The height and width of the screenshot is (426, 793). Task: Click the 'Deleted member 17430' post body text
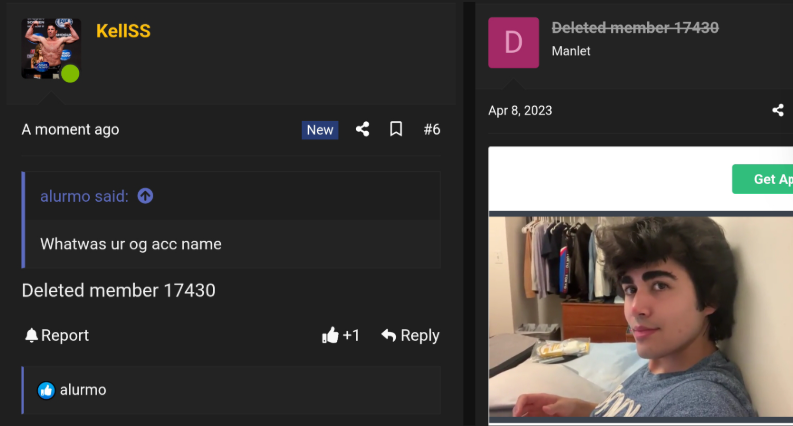pyautogui.click(x=118, y=290)
